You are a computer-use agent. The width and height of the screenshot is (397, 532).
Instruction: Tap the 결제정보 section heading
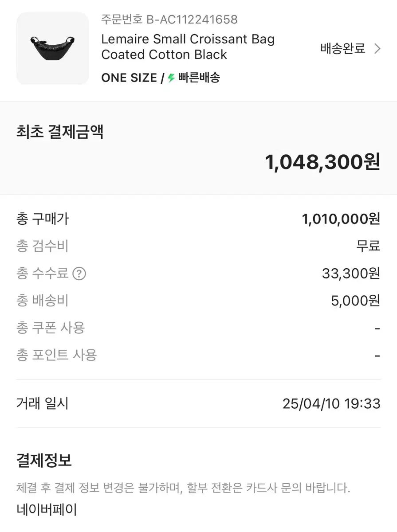44,460
